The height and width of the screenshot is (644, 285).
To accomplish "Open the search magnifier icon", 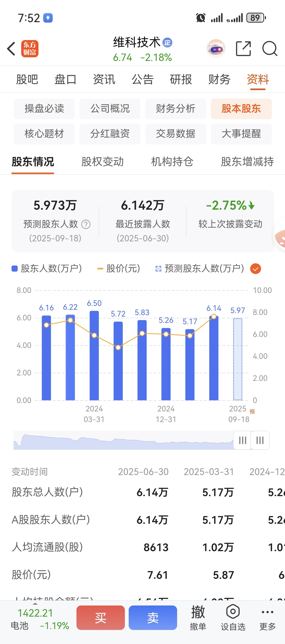I will pyautogui.click(x=270, y=48).
